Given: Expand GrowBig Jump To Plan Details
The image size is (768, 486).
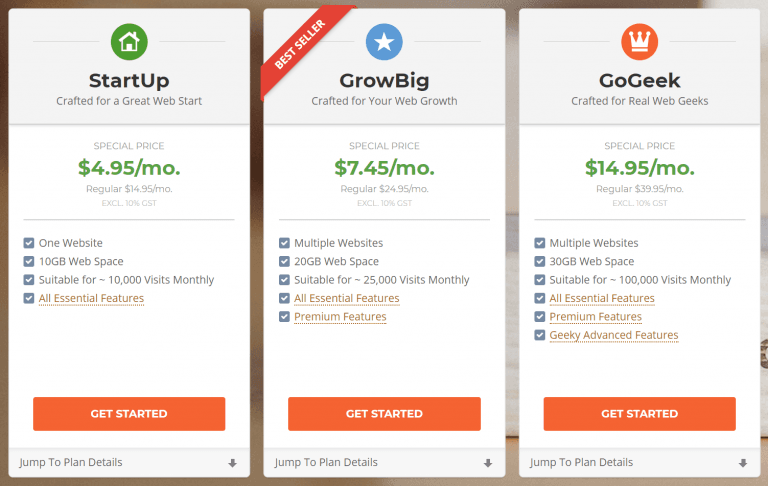Looking at the screenshot, I should pos(384,462).
